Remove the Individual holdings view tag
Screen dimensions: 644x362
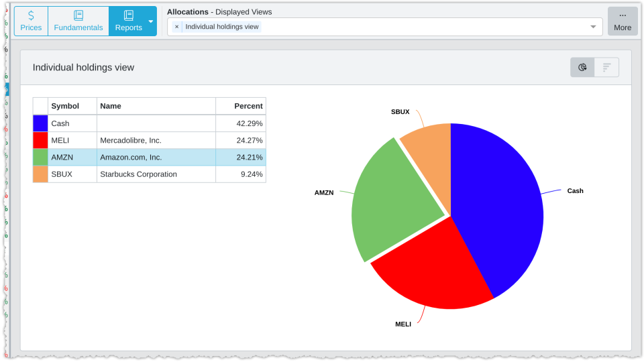[x=176, y=27]
